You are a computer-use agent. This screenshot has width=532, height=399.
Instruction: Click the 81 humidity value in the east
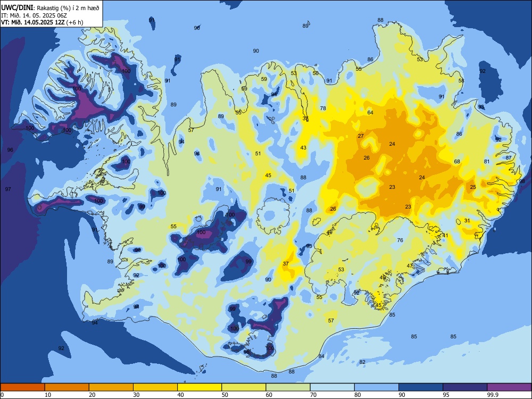(x=487, y=162)
